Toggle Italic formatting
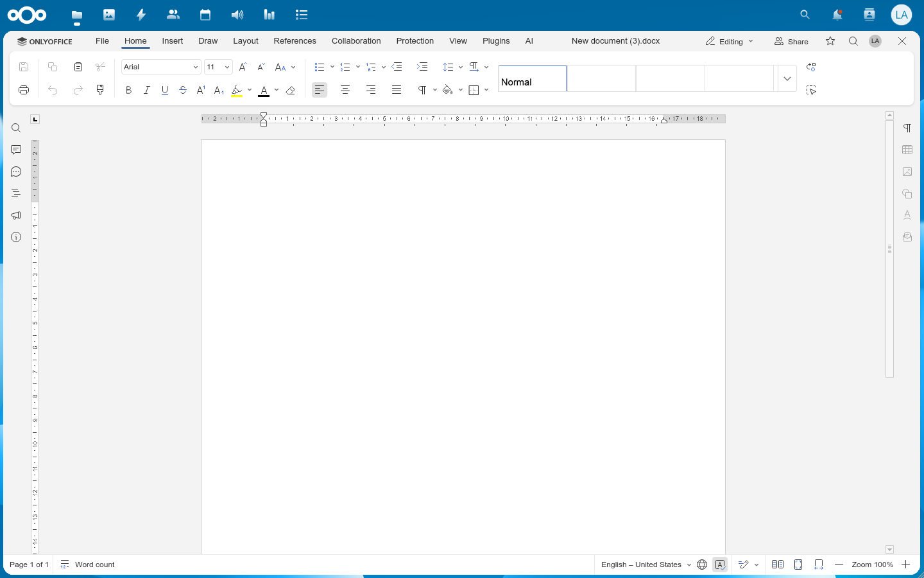Viewport: 924px width, 578px height. 147,91
